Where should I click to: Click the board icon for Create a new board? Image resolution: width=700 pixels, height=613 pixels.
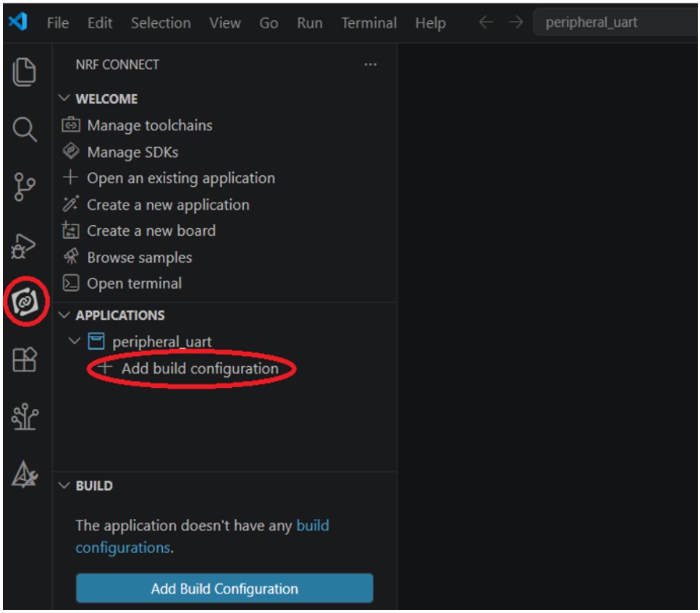70,230
